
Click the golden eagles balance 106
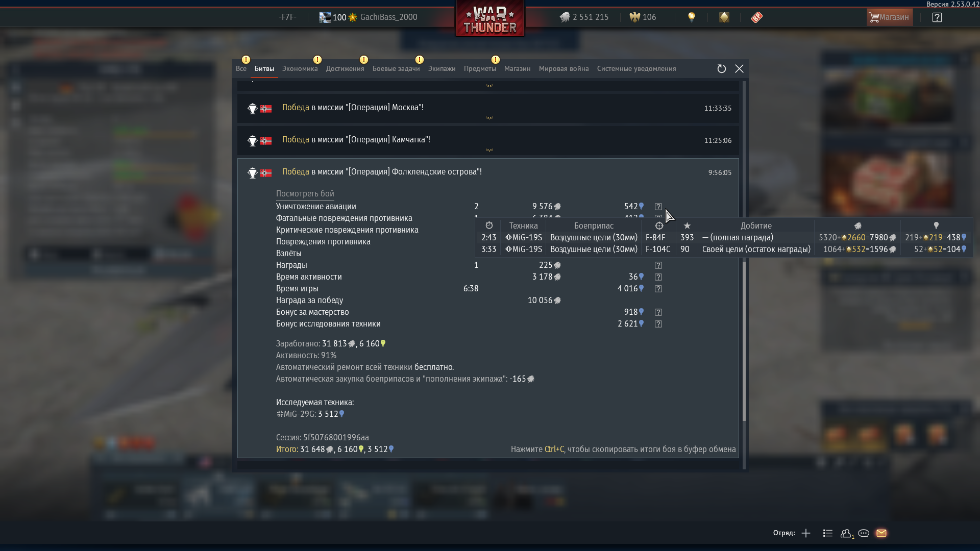pos(643,17)
